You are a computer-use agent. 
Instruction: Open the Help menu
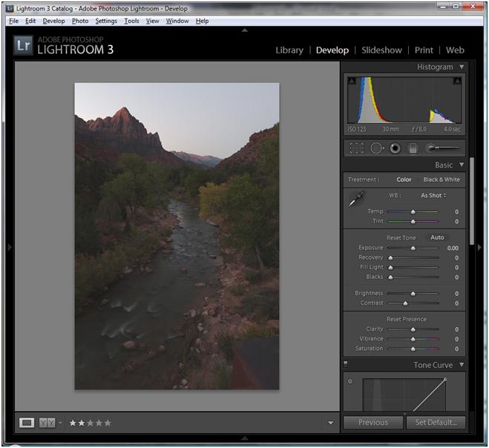[x=202, y=21]
